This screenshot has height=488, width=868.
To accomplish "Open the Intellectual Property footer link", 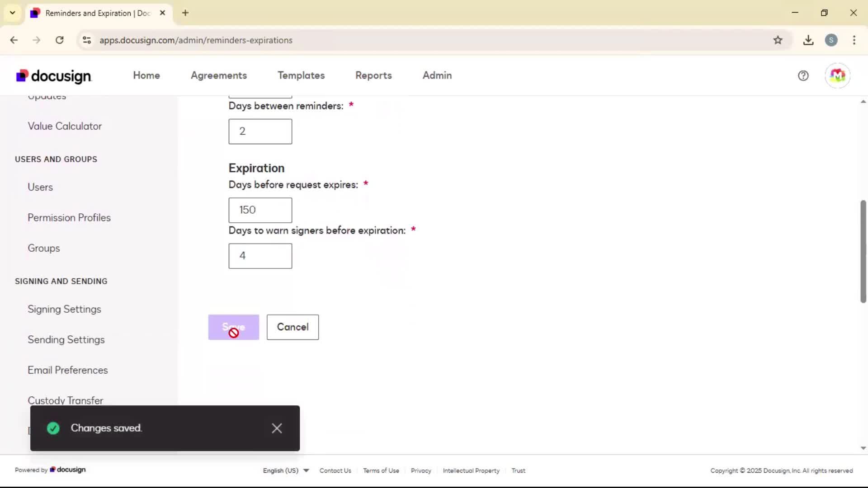I will point(471,471).
